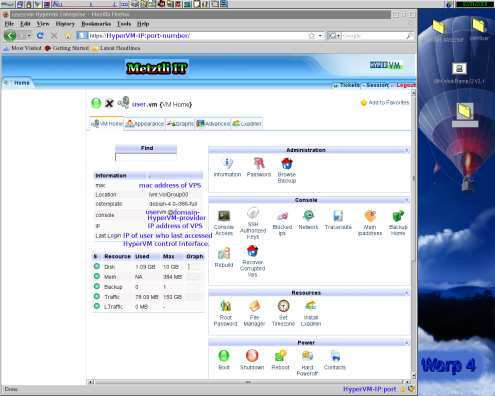The image size is (495, 396).
Task: Collapse the Resources section
Action: click(x=406, y=293)
